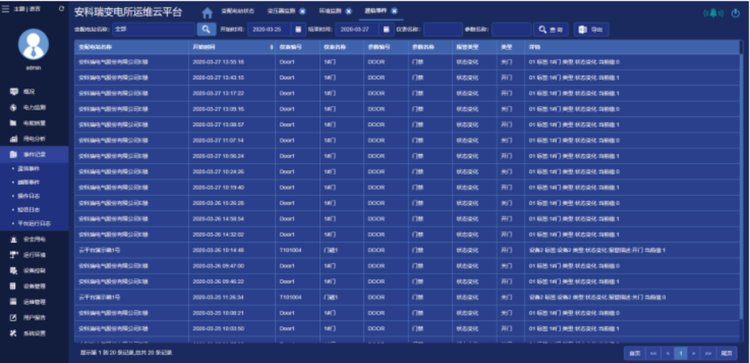Click the 查询 search button
This screenshot has height=363, width=750.
point(551,30)
